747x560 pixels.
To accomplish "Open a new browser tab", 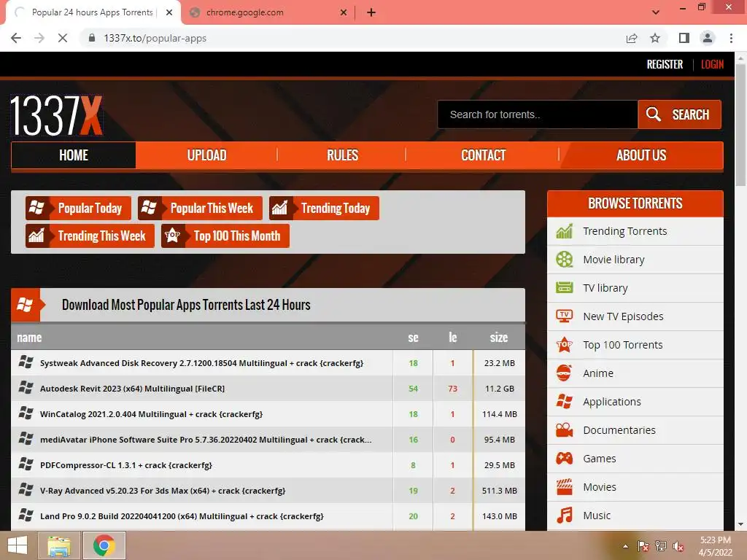I will coord(371,12).
